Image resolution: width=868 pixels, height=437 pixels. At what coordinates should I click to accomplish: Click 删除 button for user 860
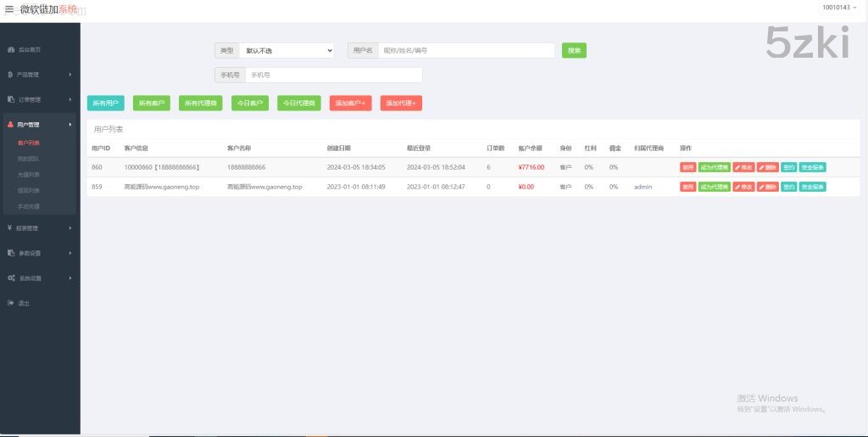(x=767, y=167)
